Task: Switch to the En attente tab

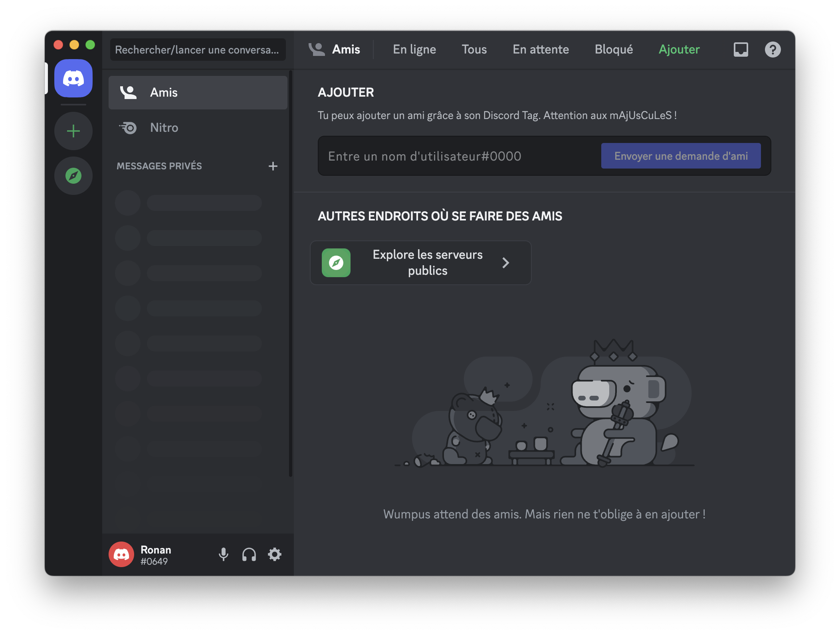Action: point(541,50)
